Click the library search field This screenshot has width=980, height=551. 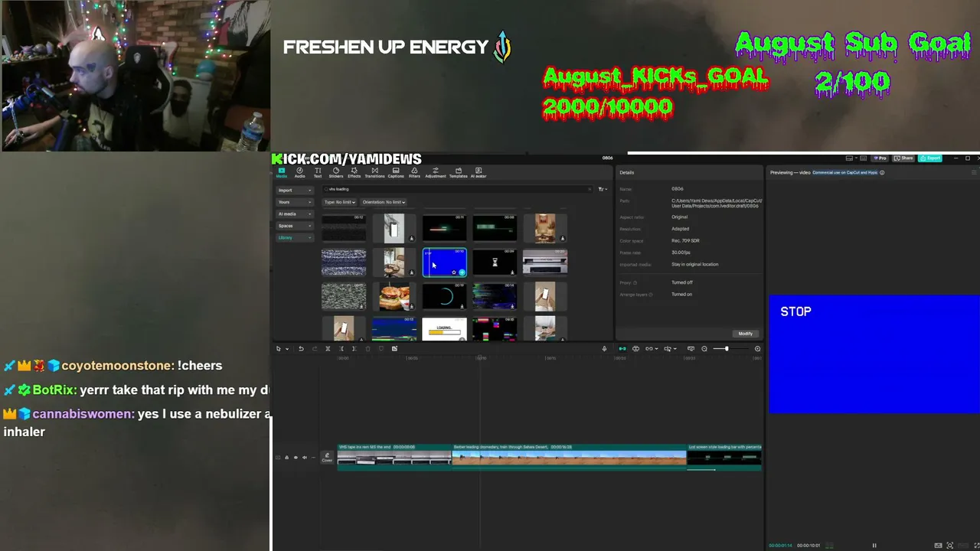pyautogui.click(x=456, y=189)
